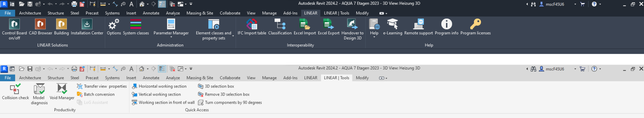Start Excel Export
This screenshot has height=118, width=644.
coord(328,27)
